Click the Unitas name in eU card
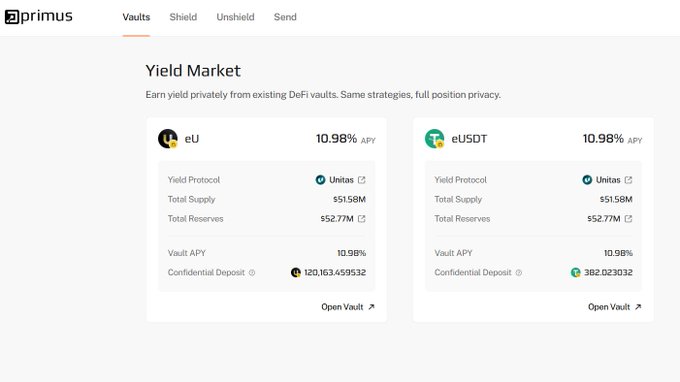The width and height of the screenshot is (680, 382). point(341,180)
